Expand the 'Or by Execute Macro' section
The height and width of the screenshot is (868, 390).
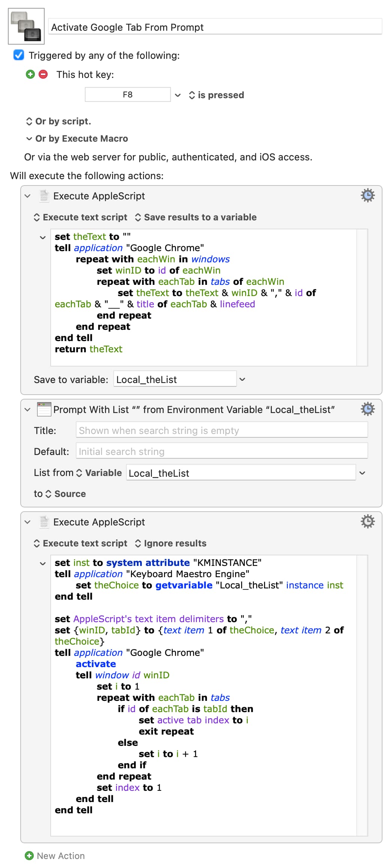(29, 139)
